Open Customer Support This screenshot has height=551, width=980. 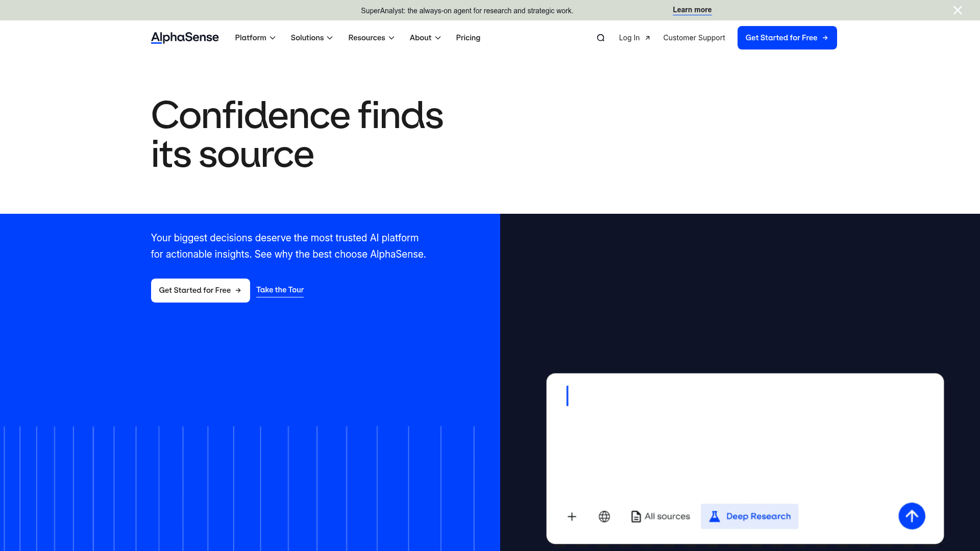[x=694, y=38]
